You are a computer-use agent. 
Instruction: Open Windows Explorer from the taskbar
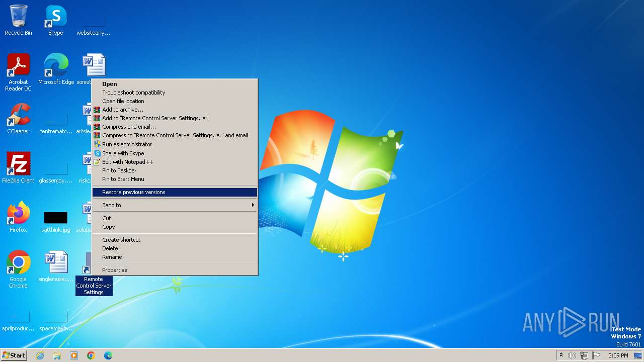tap(57, 355)
